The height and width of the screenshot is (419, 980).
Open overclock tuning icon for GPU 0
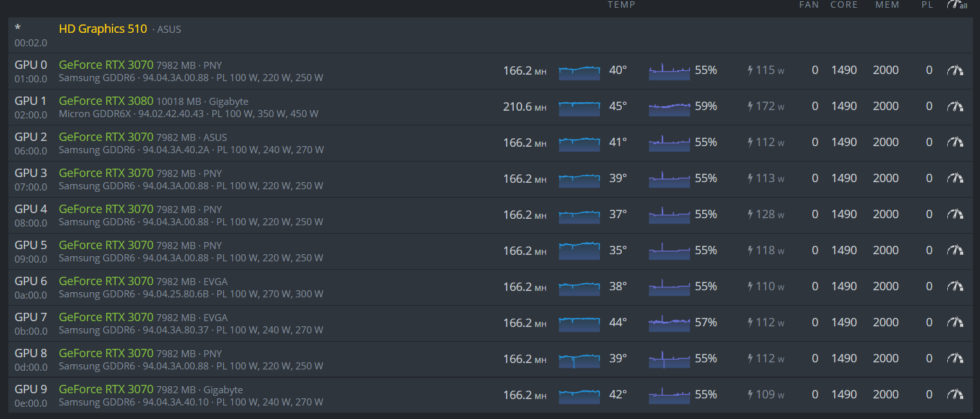click(955, 70)
